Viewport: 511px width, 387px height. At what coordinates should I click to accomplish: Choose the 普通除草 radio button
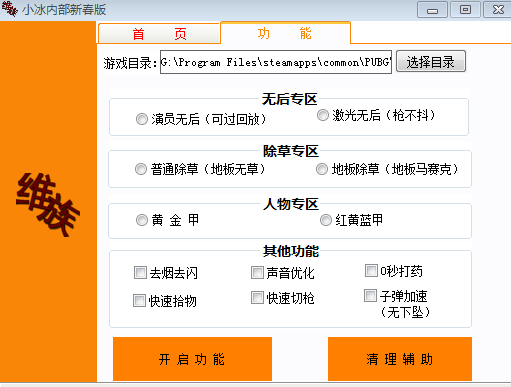pos(141,169)
